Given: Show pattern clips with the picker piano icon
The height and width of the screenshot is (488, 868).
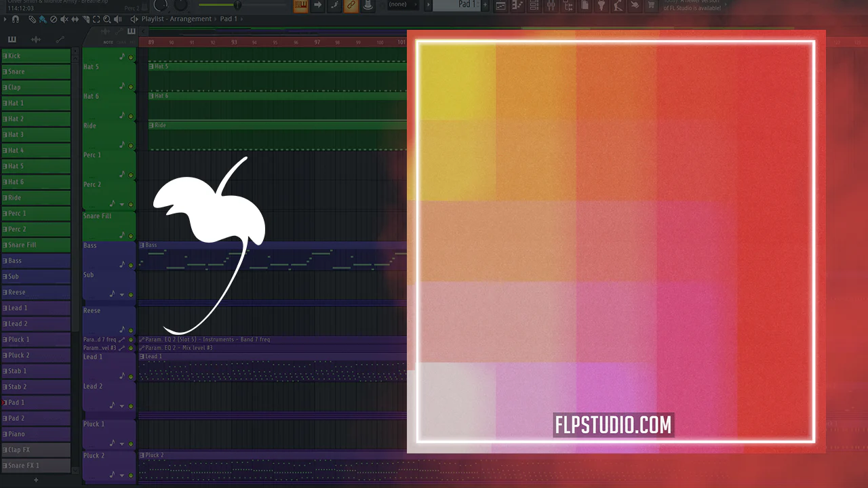Looking at the screenshot, I should tap(12, 39).
